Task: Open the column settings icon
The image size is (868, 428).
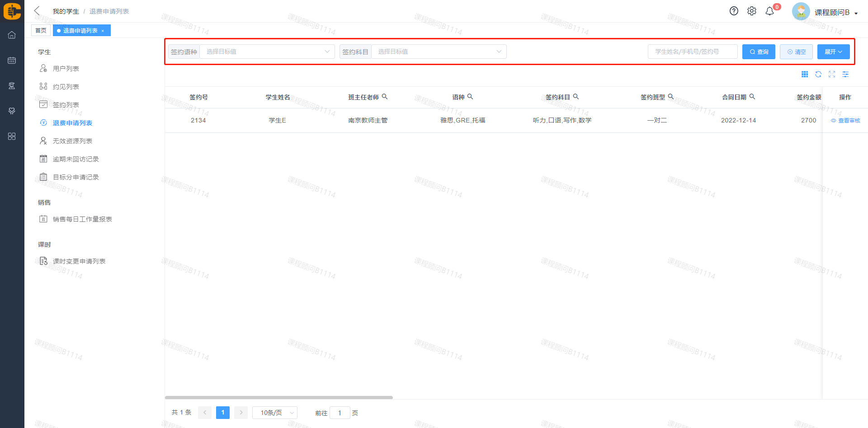Action: (x=845, y=75)
